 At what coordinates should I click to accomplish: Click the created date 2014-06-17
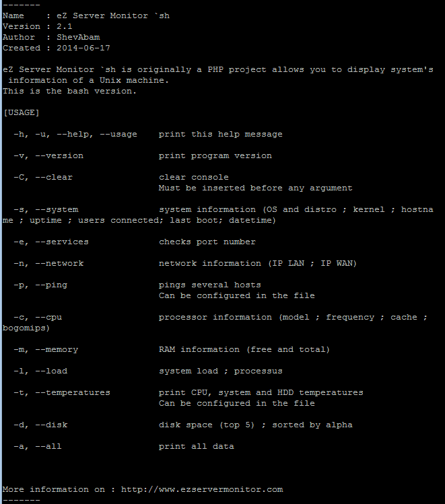(83, 48)
